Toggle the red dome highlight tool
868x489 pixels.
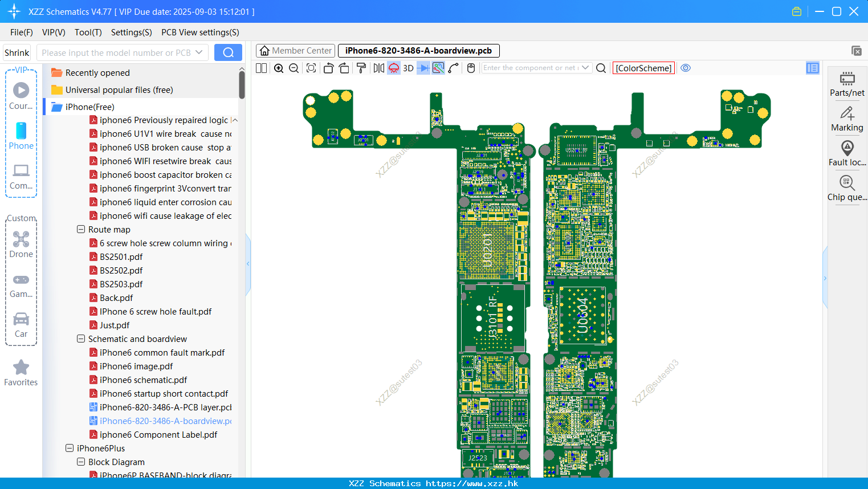point(394,68)
